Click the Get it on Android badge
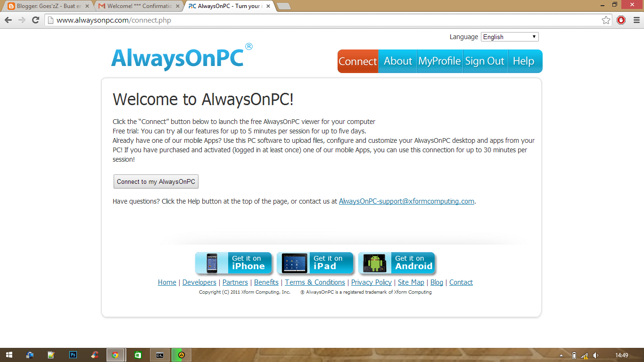Viewport: 644px width, 362px height. [x=396, y=263]
